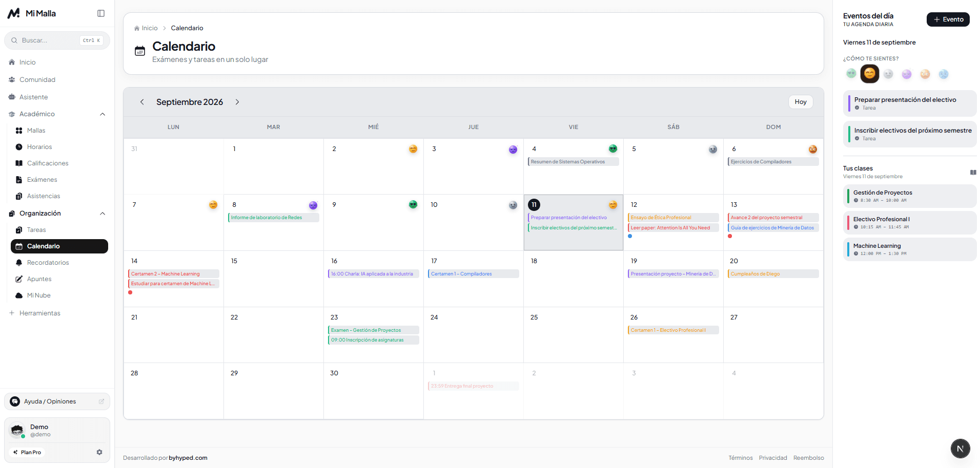Select the blue sad mood face
Viewport: 980px width, 468px height.
pyautogui.click(x=944, y=74)
